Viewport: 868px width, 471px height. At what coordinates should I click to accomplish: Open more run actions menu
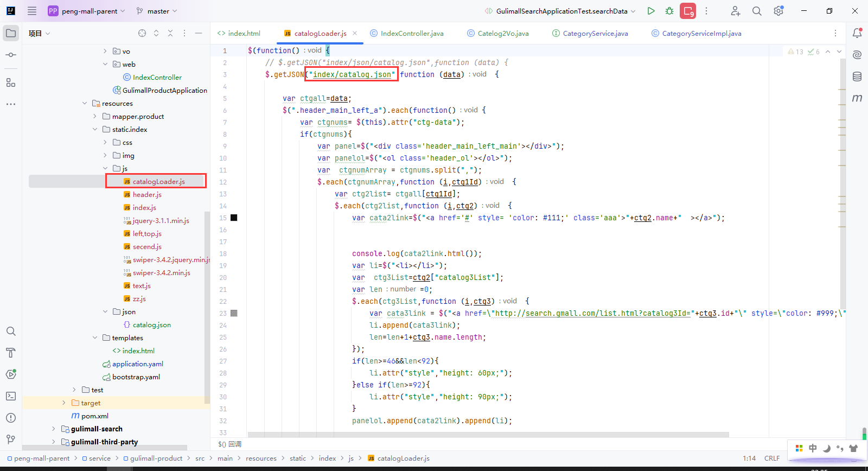(706, 11)
